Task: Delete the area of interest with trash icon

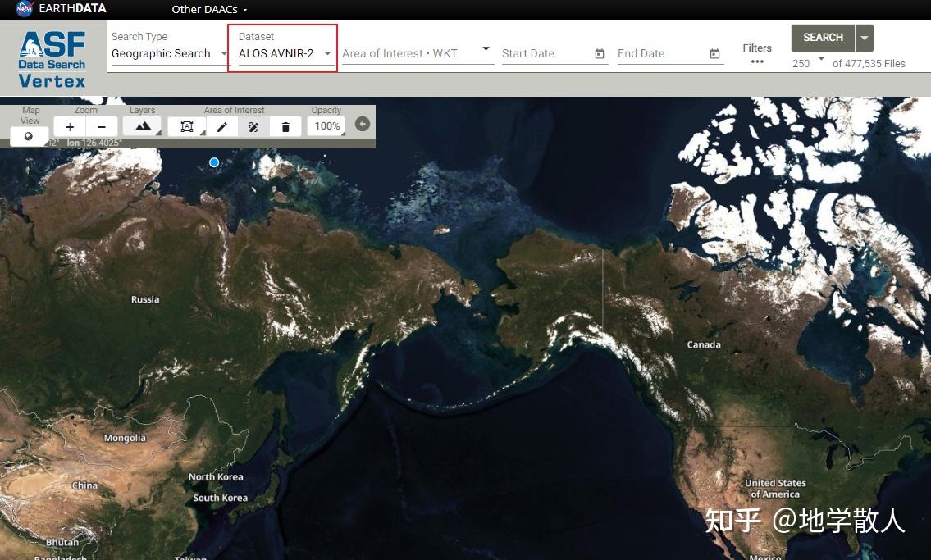Action: (x=285, y=125)
